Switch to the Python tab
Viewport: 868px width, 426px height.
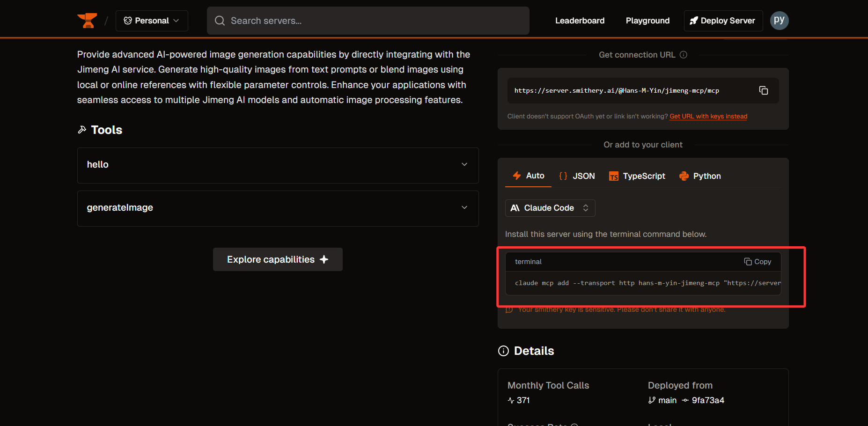point(700,176)
